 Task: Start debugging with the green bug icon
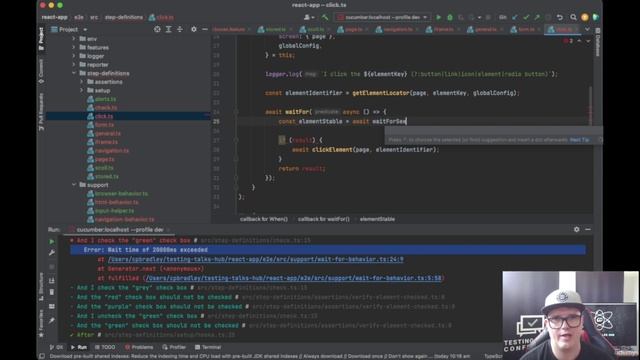pyautogui.click(x=450, y=18)
